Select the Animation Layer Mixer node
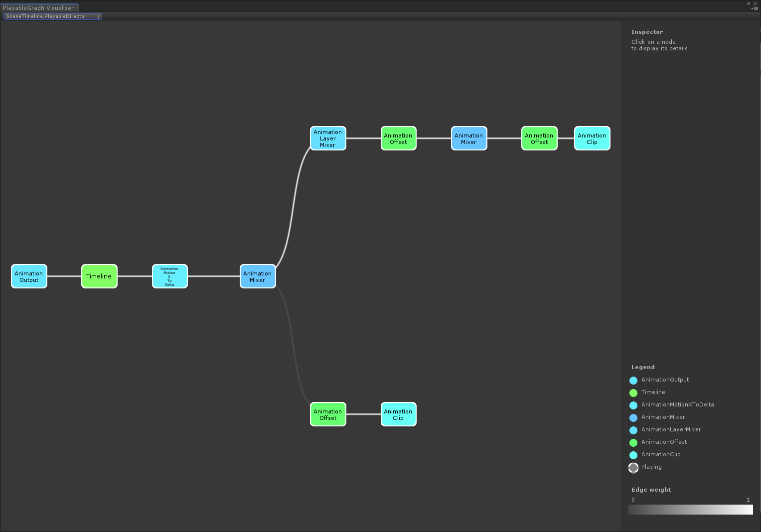The height and width of the screenshot is (532, 761). click(327, 138)
